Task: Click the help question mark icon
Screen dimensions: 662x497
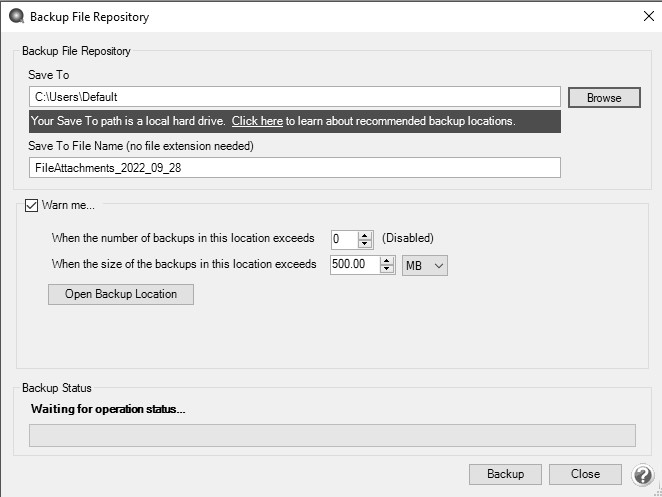Action: pos(643,475)
